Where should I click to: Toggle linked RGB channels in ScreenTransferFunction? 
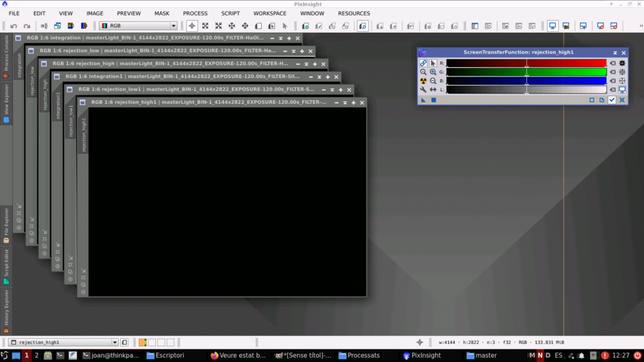point(423,63)
